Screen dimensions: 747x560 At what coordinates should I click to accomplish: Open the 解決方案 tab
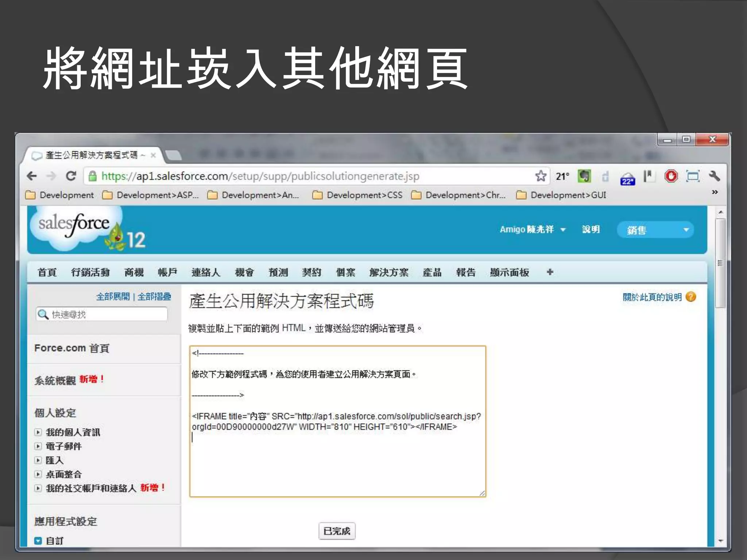coord(389,272)
